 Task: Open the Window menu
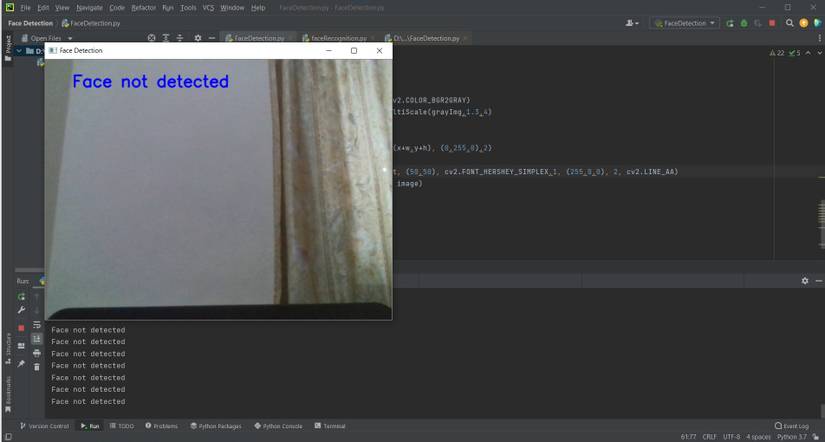232,8
